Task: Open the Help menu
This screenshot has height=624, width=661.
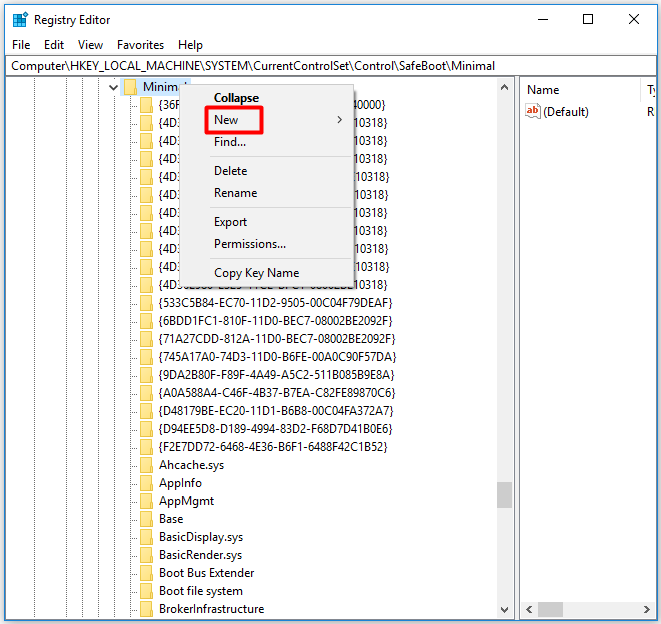Action: pyautogui.click(x=190, y=45)
